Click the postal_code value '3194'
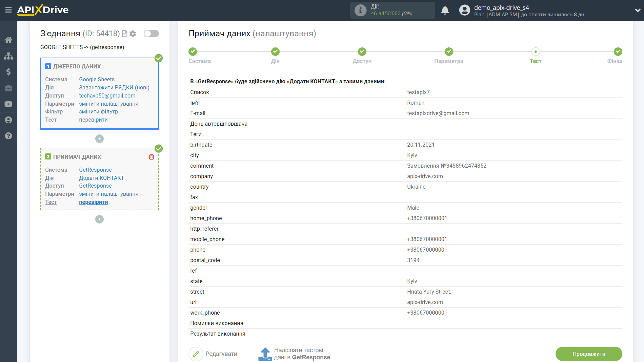 [413, 260]
